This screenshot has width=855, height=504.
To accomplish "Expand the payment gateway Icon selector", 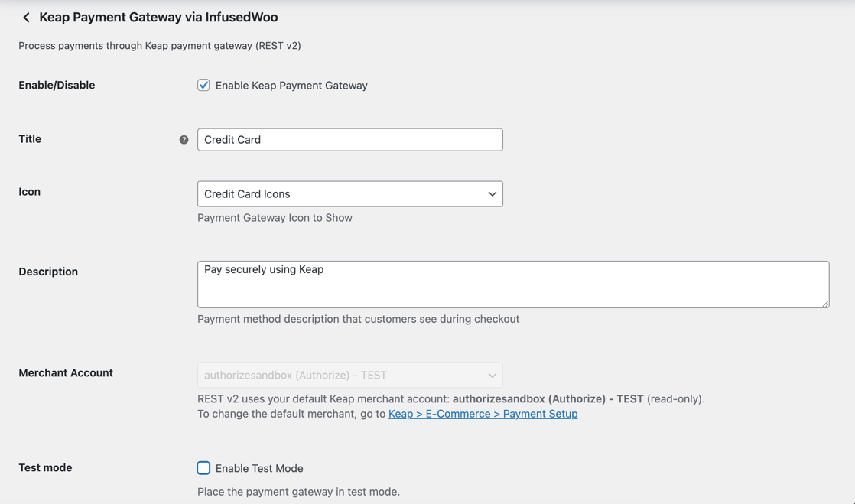I will point(349,193).
